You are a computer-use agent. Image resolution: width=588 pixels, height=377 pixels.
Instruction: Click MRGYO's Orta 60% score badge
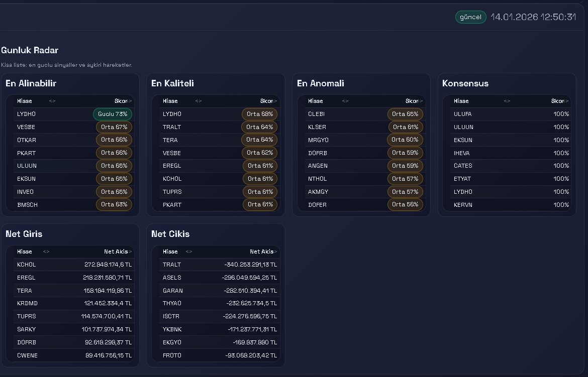tap(405, 140)
